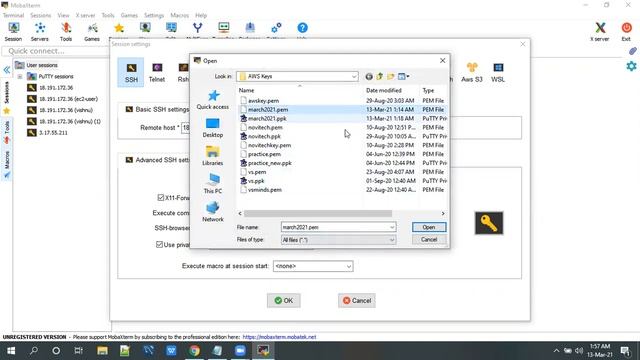
Task: Click the blue settings gear on right edge
Action: click(631, 66)
